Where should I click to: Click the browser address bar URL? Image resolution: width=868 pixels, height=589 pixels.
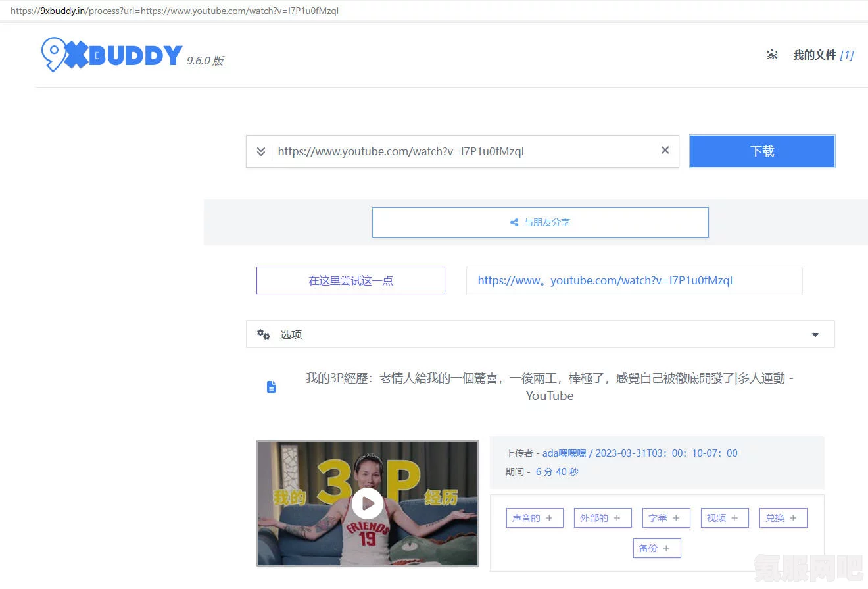(175, 11)
